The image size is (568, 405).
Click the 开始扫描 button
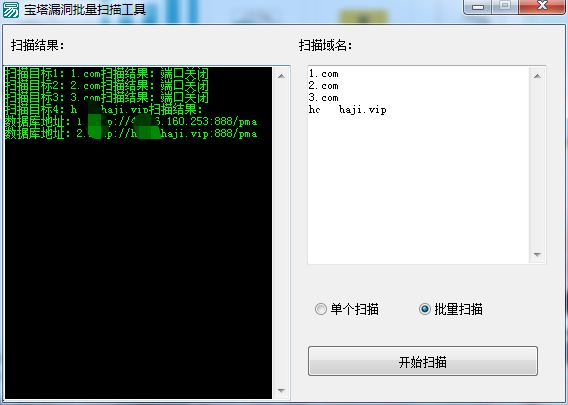(x=423, y=361)
